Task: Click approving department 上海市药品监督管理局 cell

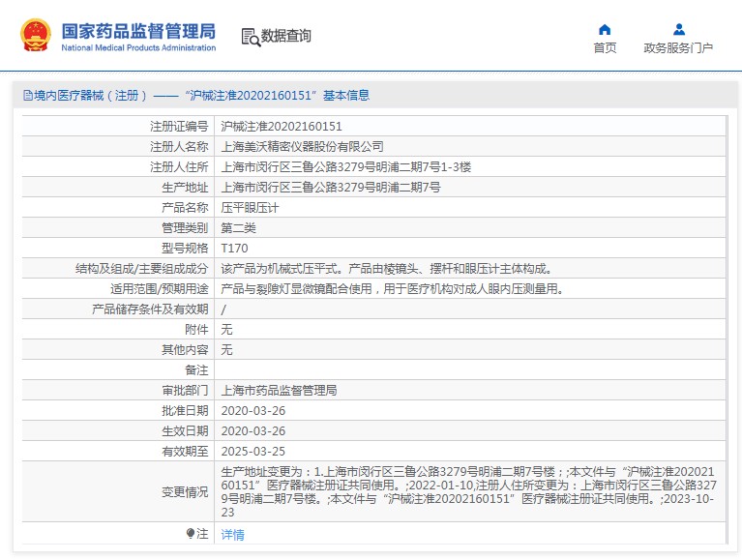Action: [279, 391]
